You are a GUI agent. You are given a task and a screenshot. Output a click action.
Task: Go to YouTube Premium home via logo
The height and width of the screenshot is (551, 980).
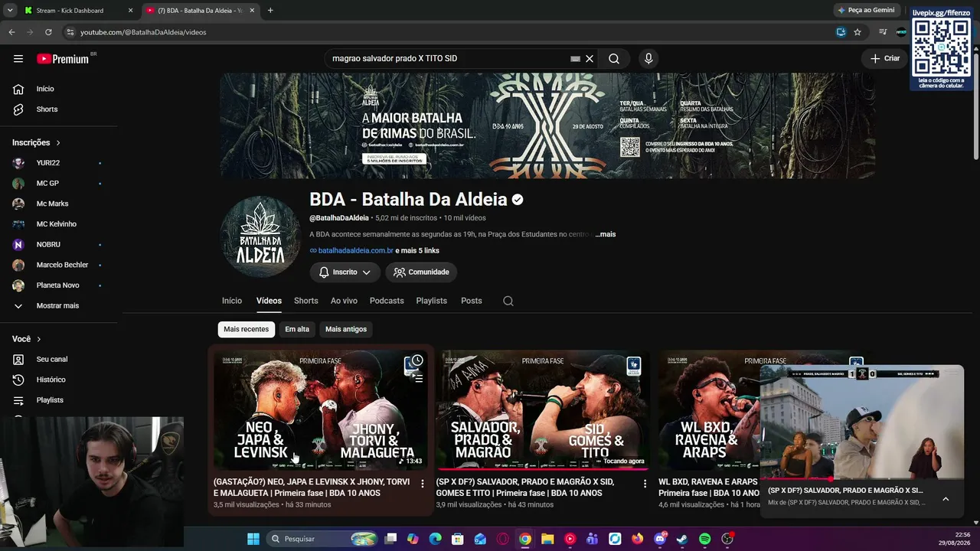click(63, 59)
